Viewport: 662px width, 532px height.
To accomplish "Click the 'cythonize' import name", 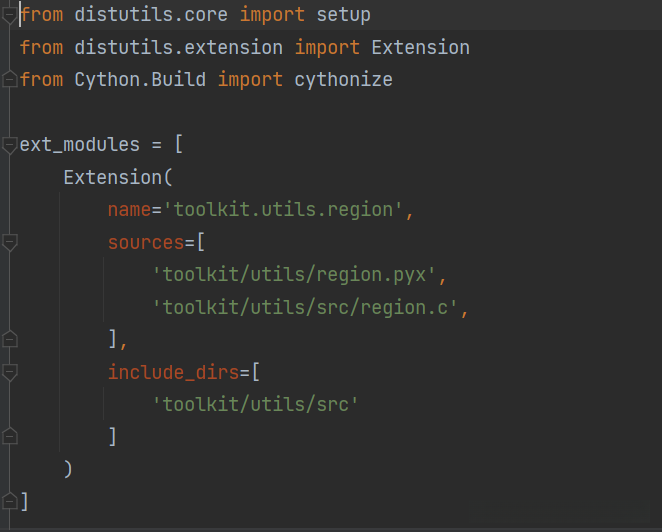I will tap(343, 79).
